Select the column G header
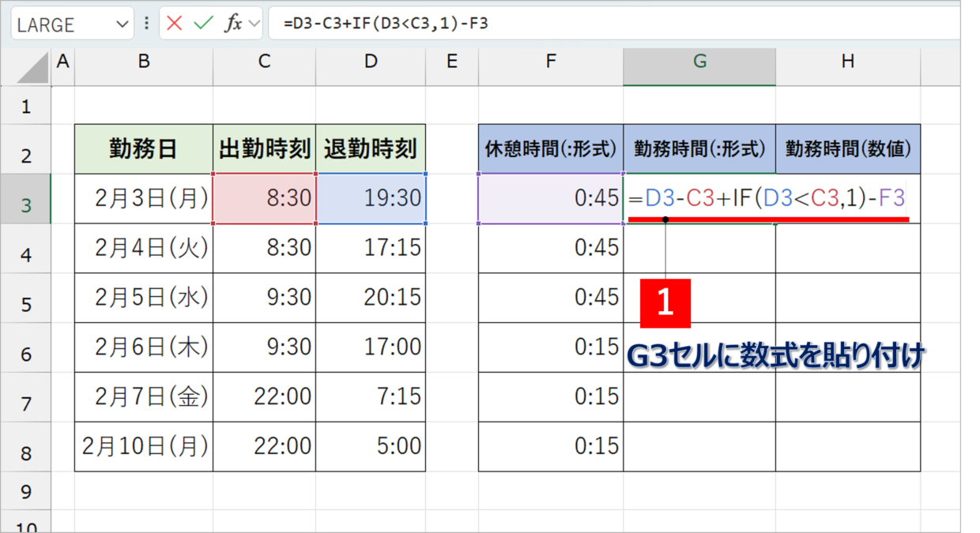The height and width of the screenshot is (533, 980). tap(699, 62)
